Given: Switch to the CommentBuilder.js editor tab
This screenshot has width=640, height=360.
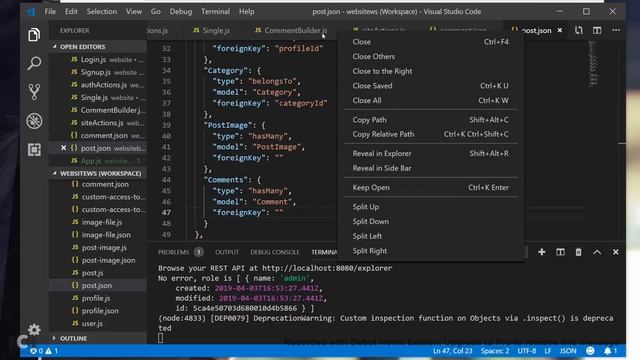Looking at the screenshot, I should click(x=291, y=30).
